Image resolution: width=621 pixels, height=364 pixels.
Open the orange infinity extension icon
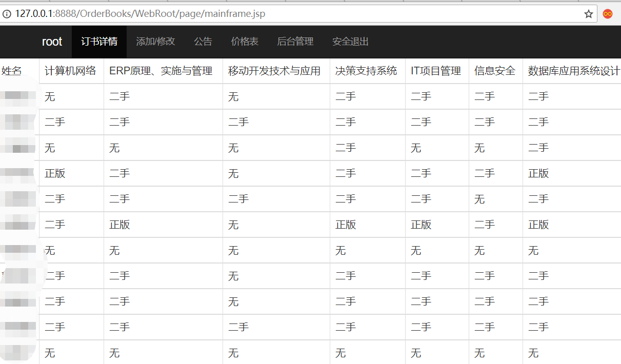tap(608, 14)
